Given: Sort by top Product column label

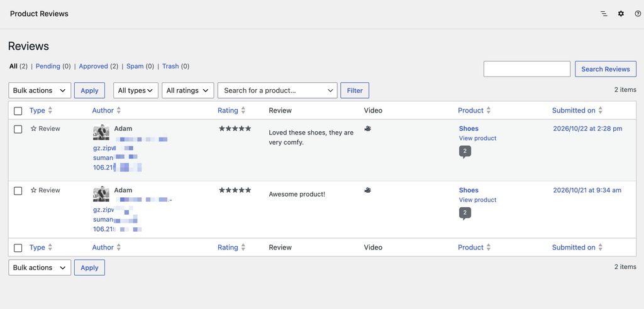Looking at the screenshot, I should pos(470,111).
